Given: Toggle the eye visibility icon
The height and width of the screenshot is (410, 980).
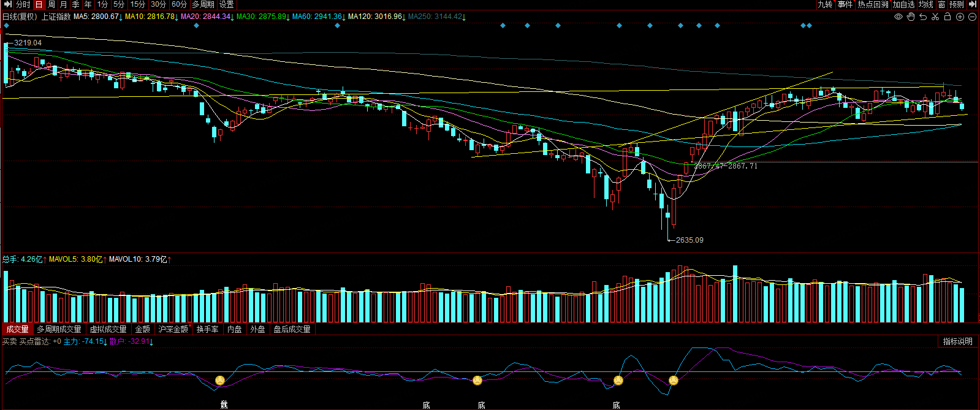Looking at the screenshot, I should pos(898,17).
